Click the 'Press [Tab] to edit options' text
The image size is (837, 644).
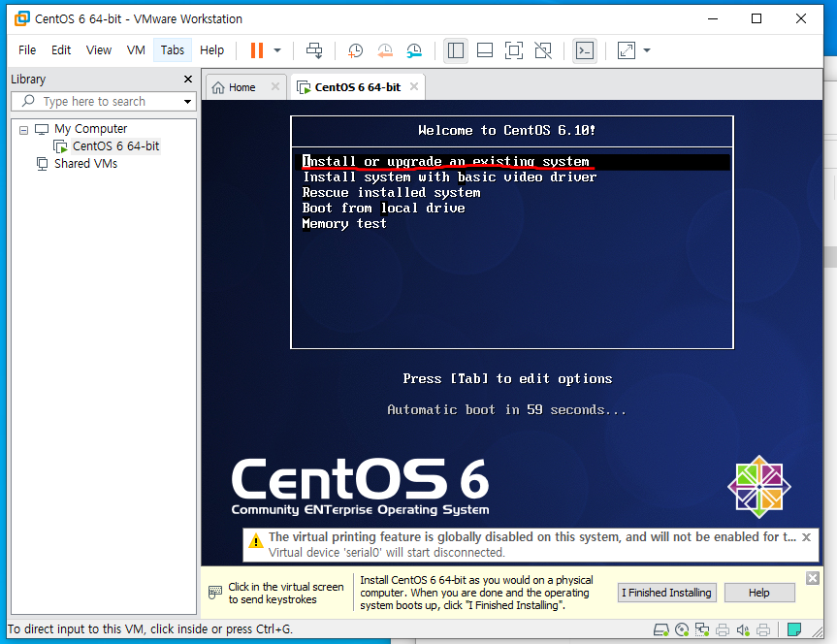coord(507,379)
